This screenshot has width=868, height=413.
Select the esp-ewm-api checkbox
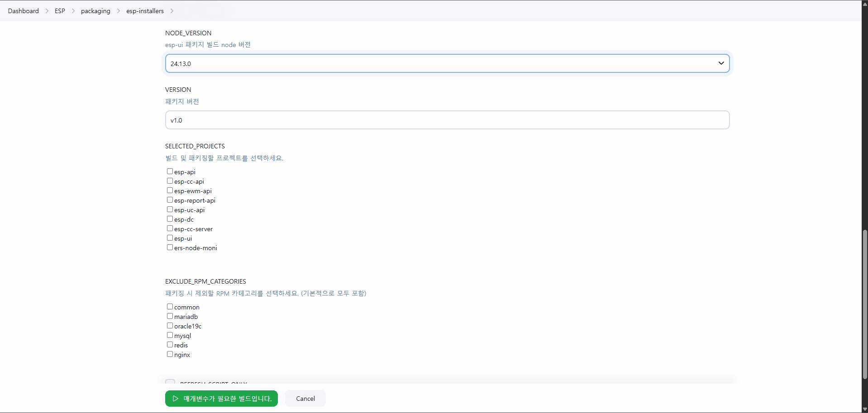click(170, 190)
